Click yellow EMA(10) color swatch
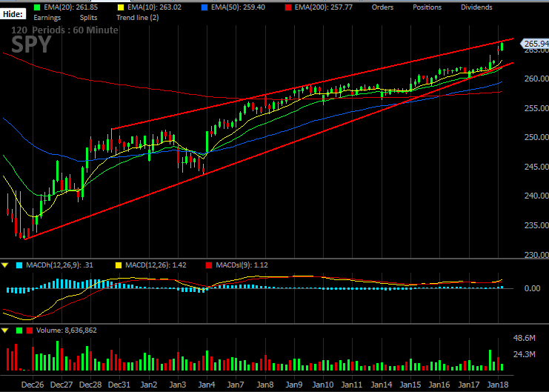Image resolution: width=549 pixels, height=392 pixels. coord(121,7)
